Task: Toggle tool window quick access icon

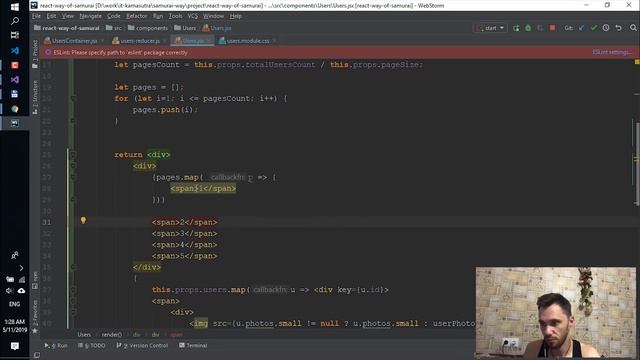Action: (37, 355)
